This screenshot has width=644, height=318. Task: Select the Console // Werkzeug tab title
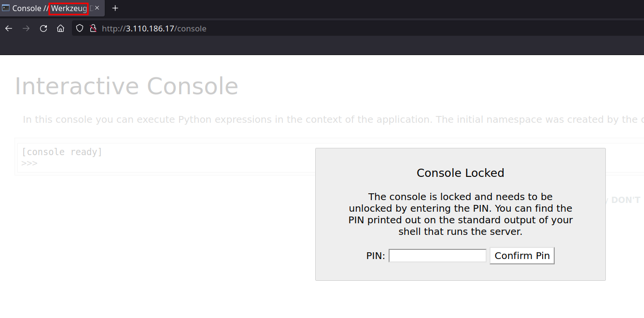[x=48, y=8]
